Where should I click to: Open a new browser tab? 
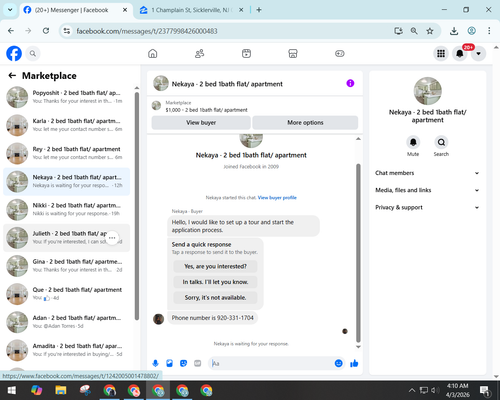(259, 10)
